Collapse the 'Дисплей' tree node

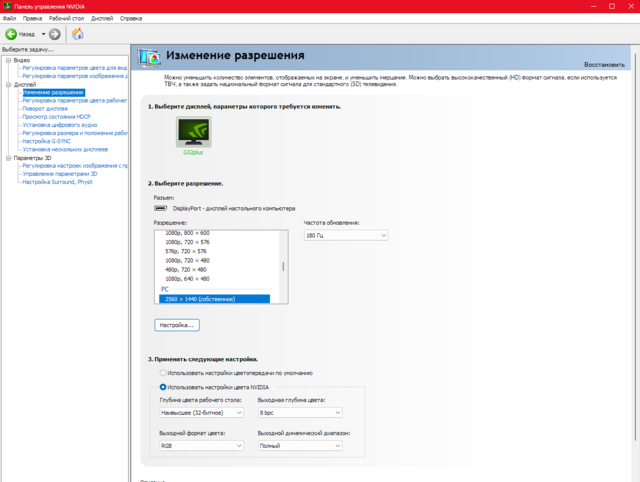pyautogui.click(x=7, y=85)
